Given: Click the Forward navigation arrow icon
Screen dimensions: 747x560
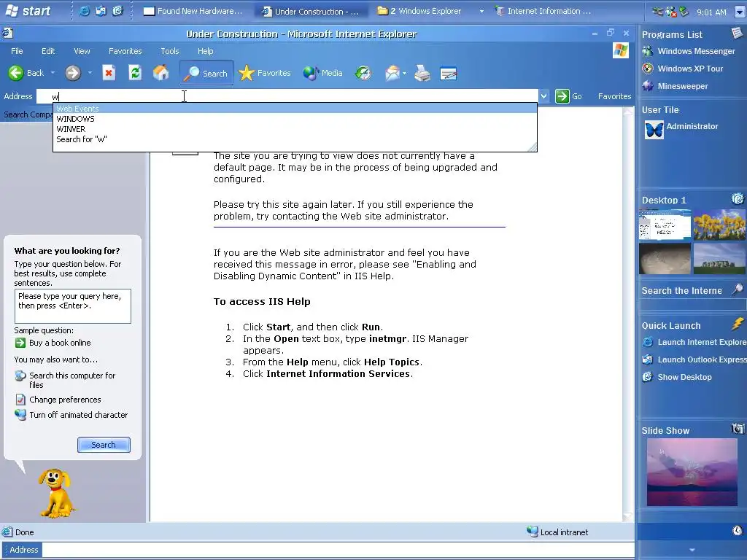Looking at the screenshot, I should [73, 73].
